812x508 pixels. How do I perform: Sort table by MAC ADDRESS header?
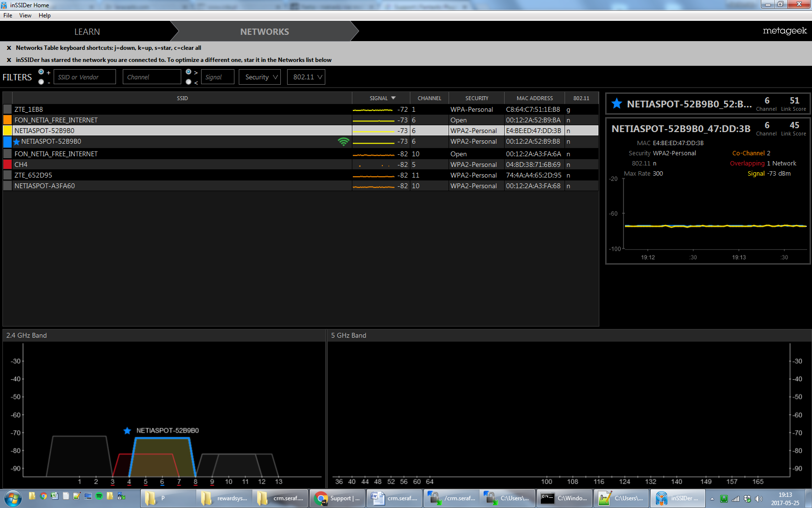535,98
